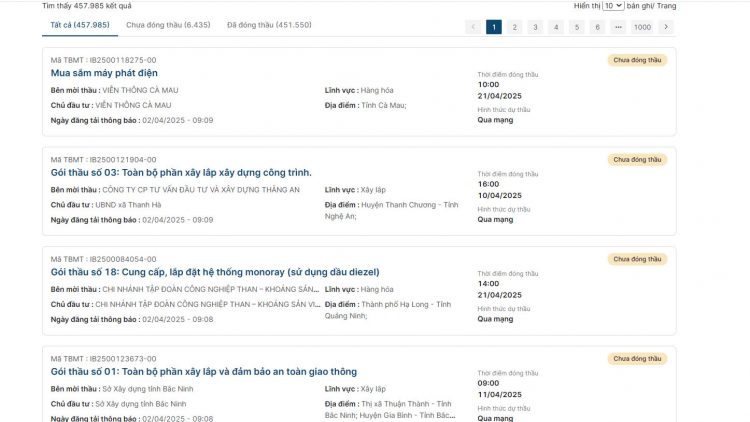750x422 pixels.
Task: Switch to 'Đã đóng thầu (451.550)' tab
Action: 269,25
